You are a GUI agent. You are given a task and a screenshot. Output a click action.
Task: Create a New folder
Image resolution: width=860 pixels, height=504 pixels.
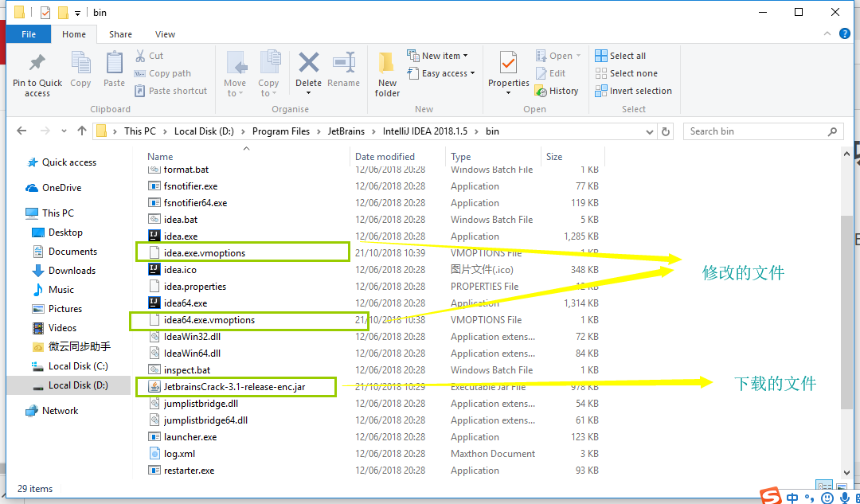pyautogui.click(x=387, y=75)
